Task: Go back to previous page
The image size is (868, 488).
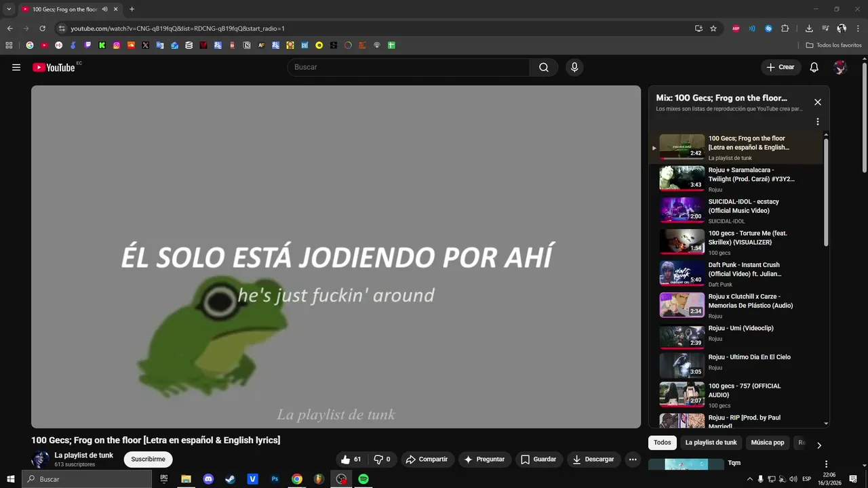Action: coord(9,28)
